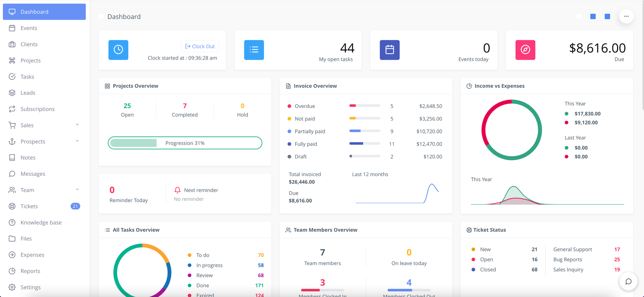Click the Progression 31% progress bar
The image size is (644, 297).
[185, 143]
